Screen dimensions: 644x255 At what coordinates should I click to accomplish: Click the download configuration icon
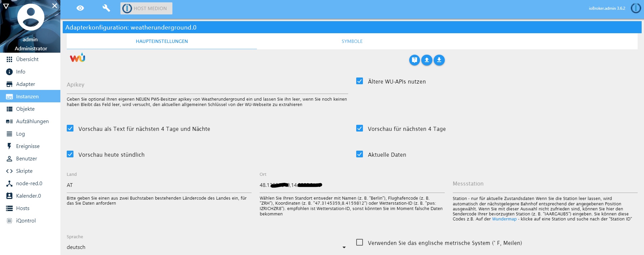click(439, 60)
